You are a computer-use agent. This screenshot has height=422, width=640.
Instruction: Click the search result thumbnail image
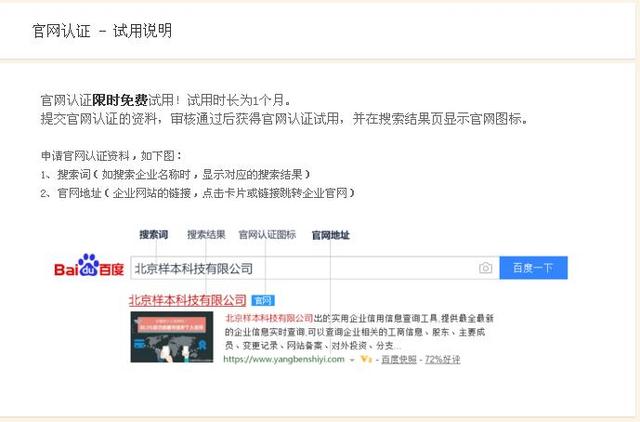172,337
